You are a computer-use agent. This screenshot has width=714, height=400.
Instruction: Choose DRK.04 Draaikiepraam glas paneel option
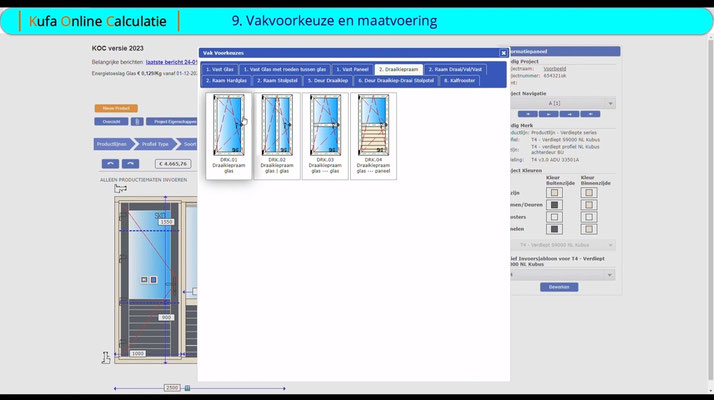point(373,136)
